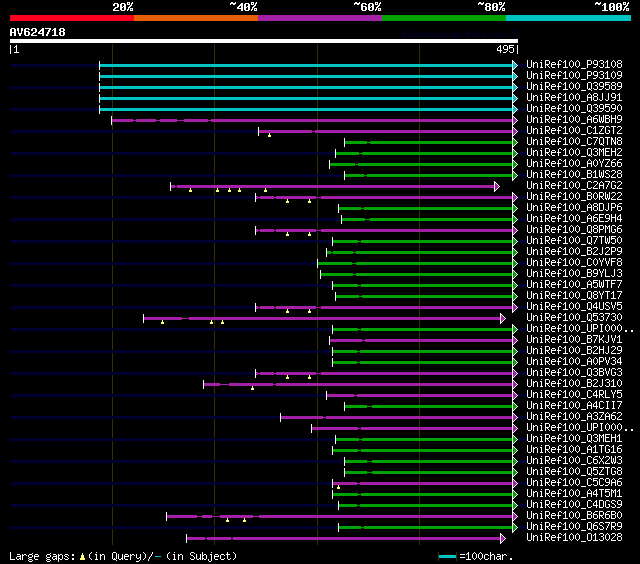Select the UniRef100_A6E9H4 label

(x=574, y=219)
